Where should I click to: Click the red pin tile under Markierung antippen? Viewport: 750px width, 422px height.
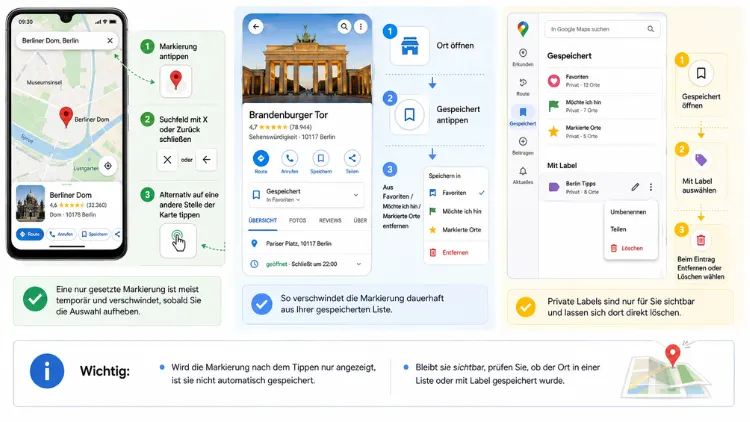(176, 80)
